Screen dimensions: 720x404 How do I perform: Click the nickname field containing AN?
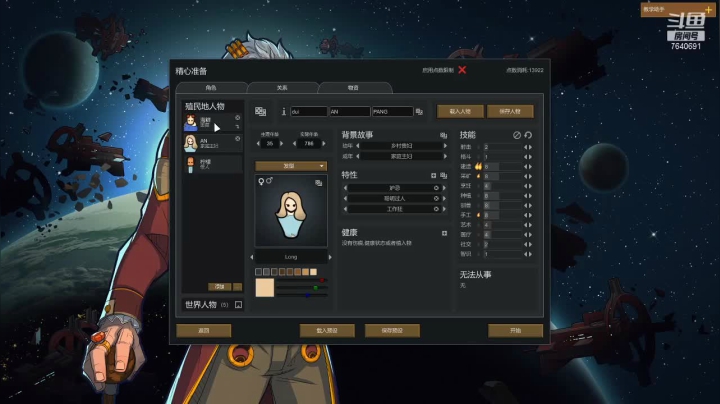[349, 112]
